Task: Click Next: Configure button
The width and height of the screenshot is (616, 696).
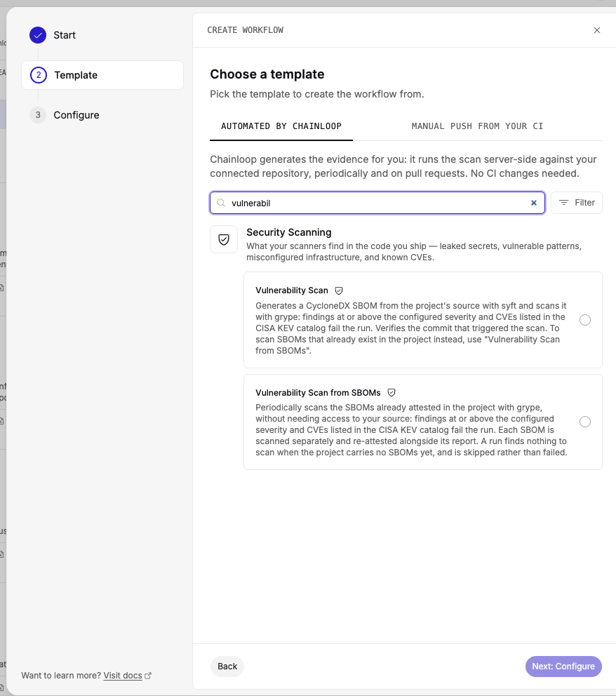Action: point(563,667)
